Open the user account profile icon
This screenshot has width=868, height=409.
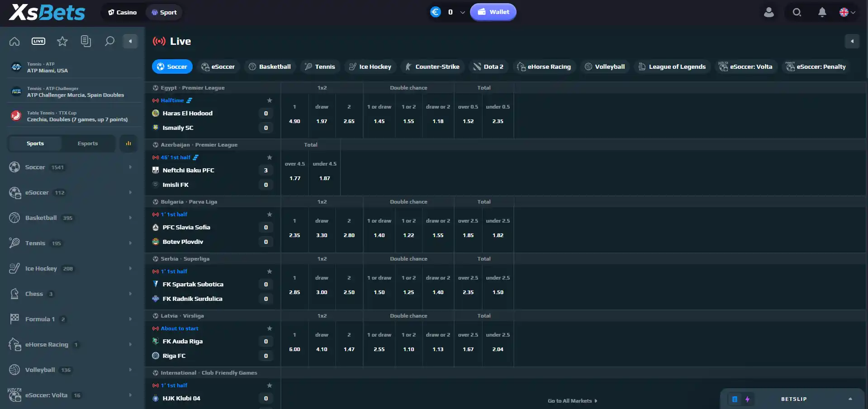(x=769, y=12)
